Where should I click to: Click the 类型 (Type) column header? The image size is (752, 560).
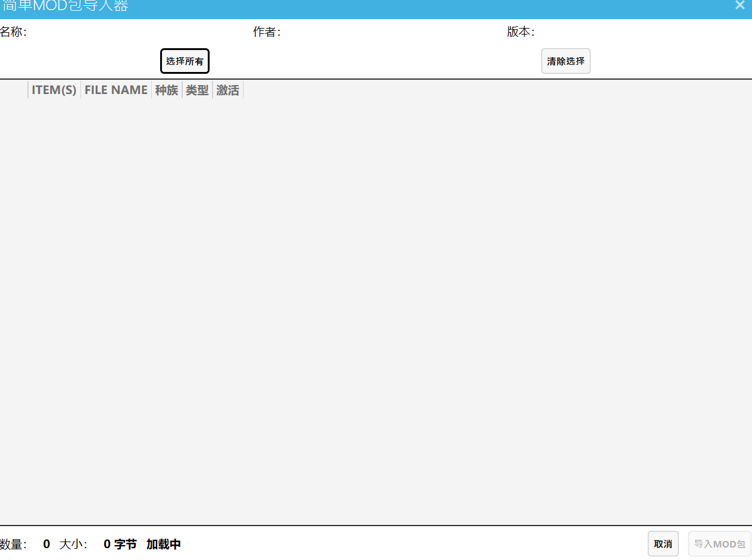[x=196, y=89]
